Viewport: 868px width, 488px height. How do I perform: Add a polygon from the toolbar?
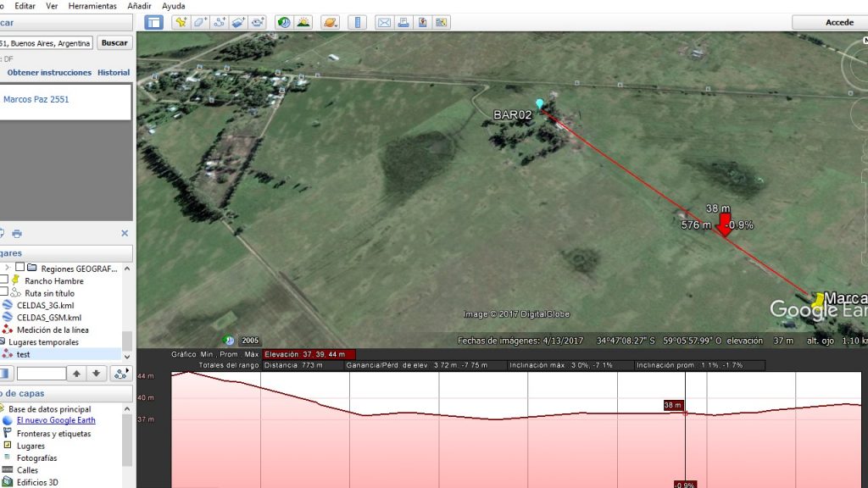pyautogui.click(x=200, y=22)
